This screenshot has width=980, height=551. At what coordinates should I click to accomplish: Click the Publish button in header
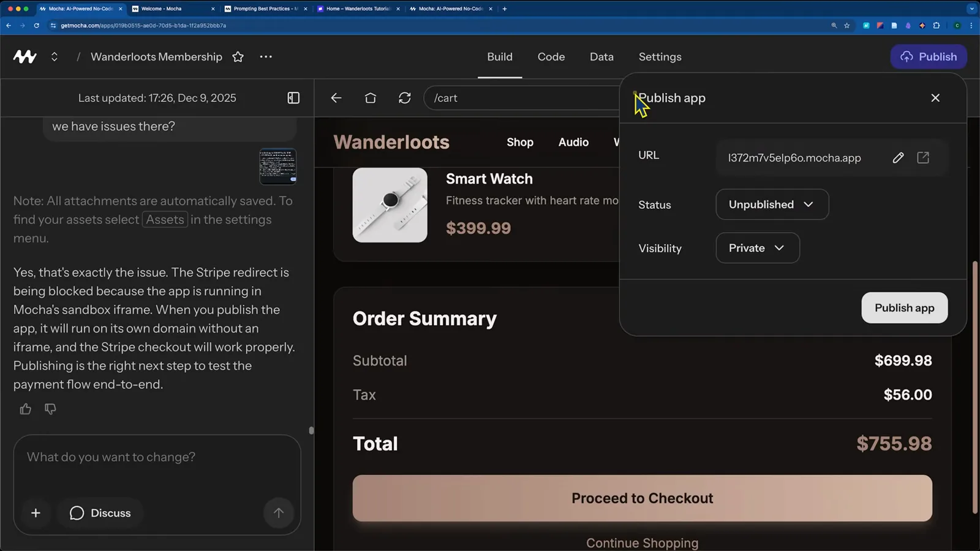pos(929,56)
